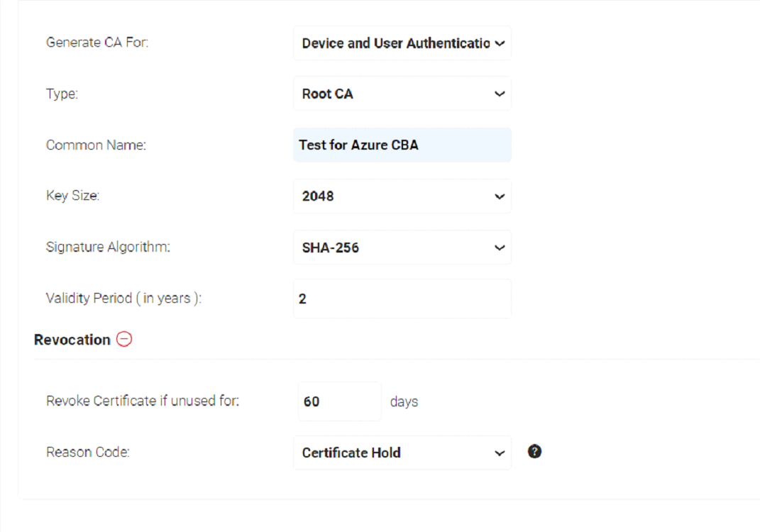The image size is (760, 532).
Task: Open the Signature Algorithm dropdown showing SHA-256
Action: click(402, 247)
